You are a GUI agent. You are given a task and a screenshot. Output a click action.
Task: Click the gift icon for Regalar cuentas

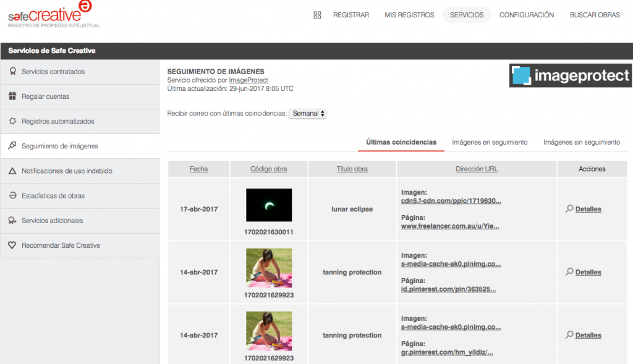coord(12,96)
